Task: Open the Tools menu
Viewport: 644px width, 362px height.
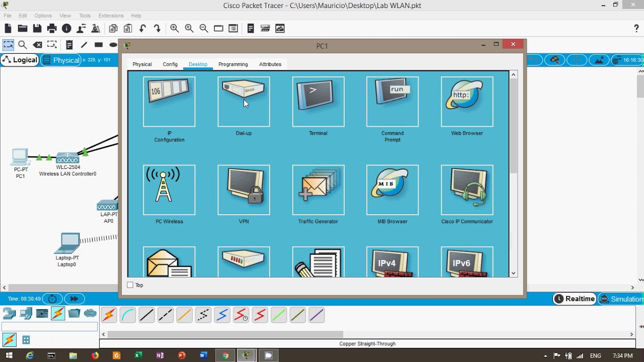Action: pos(85,16)
